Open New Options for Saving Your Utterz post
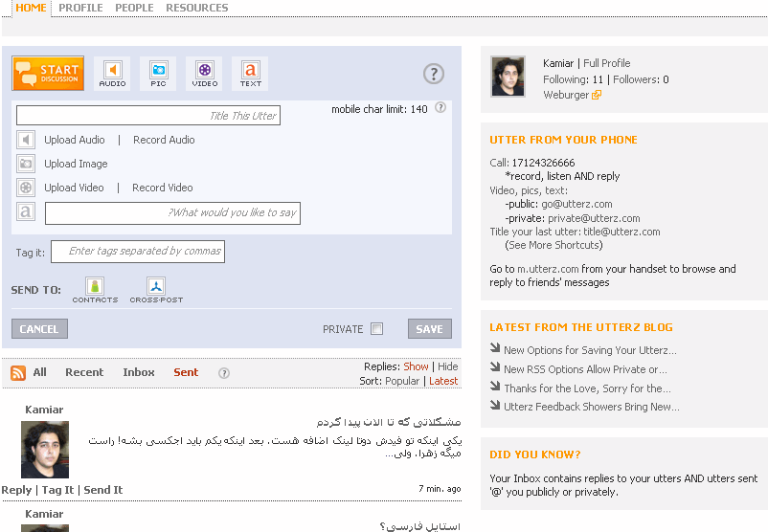Image resolution: width=768 pixels, height=532 pixels. 590,350
